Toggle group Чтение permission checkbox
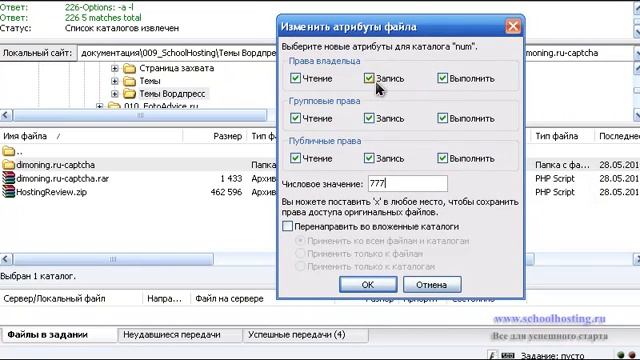The width and height of the screenshot is (640, 360). [x=295, y=118]
